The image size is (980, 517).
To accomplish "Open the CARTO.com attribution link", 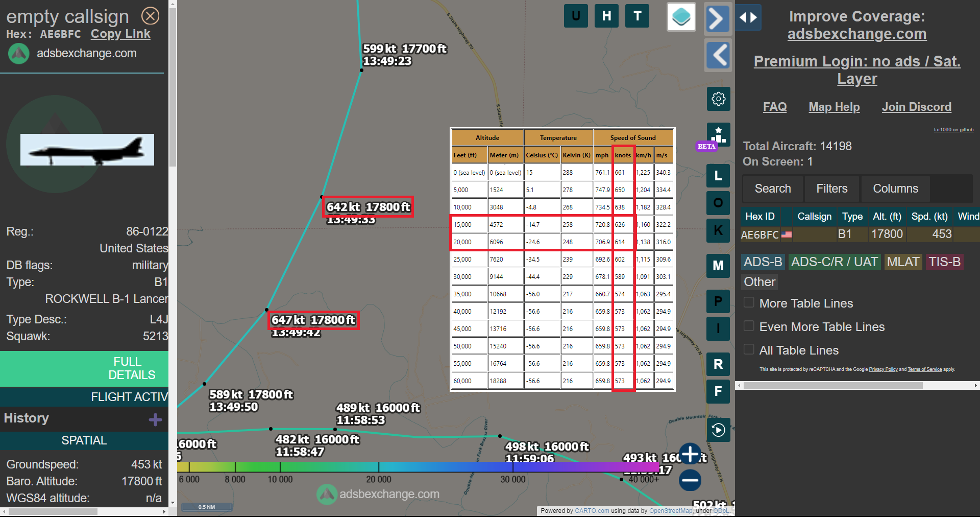I will [x=592, y=511].
